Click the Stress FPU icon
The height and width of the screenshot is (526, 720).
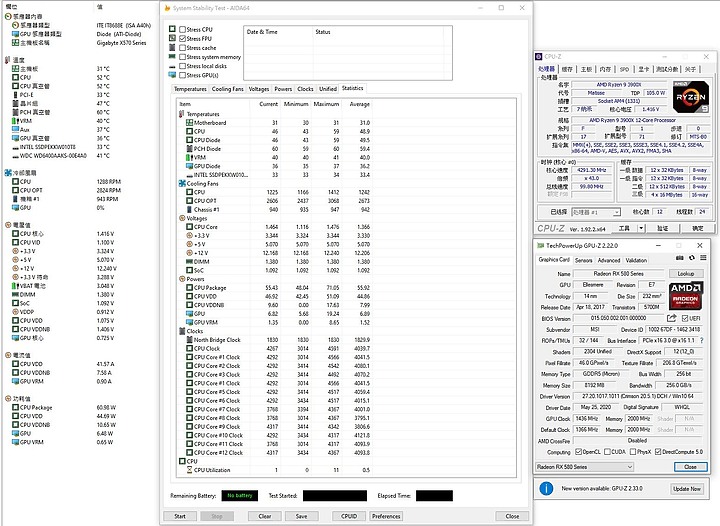pyautogui.click(x=172, y=38)
